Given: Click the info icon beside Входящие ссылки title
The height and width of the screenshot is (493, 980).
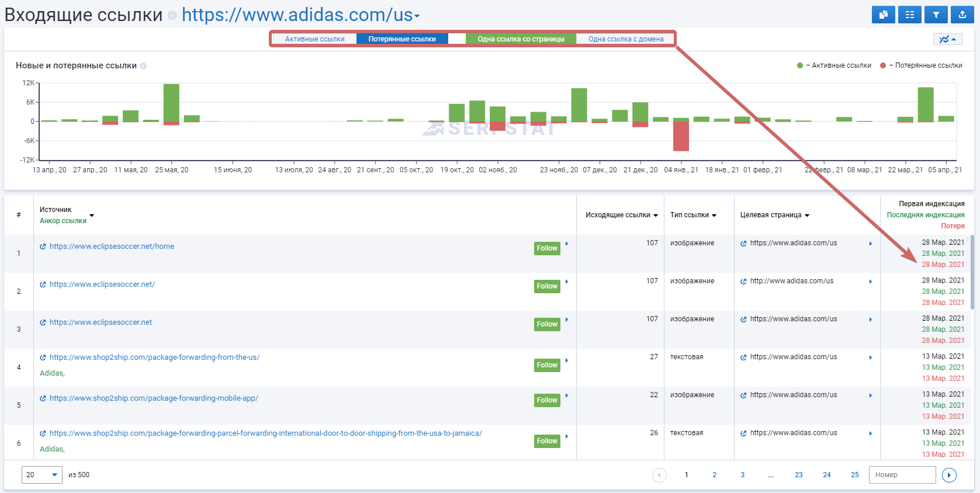Looking at the screenshot, I should [172, 15].
